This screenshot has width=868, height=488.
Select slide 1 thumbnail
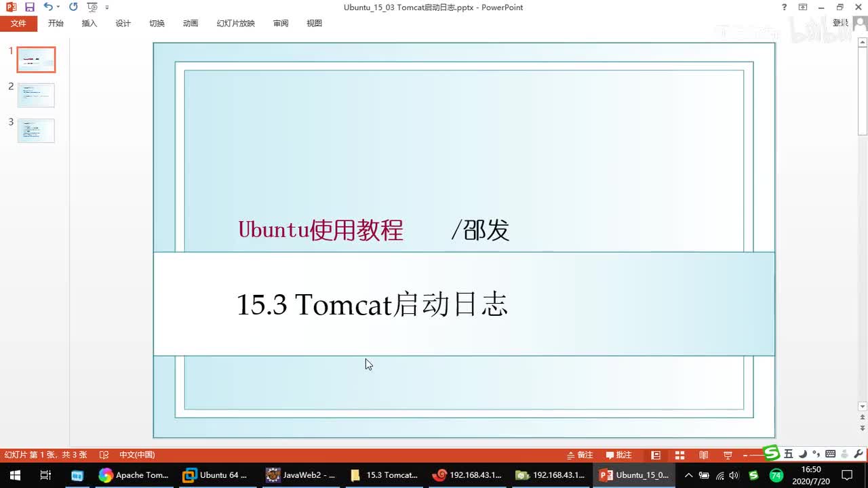(x=36, y=60)
